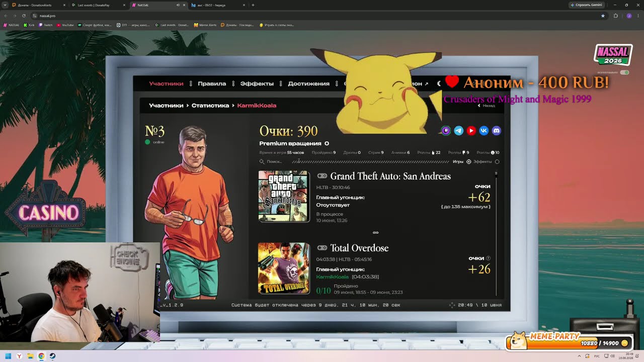Image resolution: width=644 pixels, height=362 pixels.
Task: Mute the NASSAL tab audio icon
Action: tap(178, 5)
